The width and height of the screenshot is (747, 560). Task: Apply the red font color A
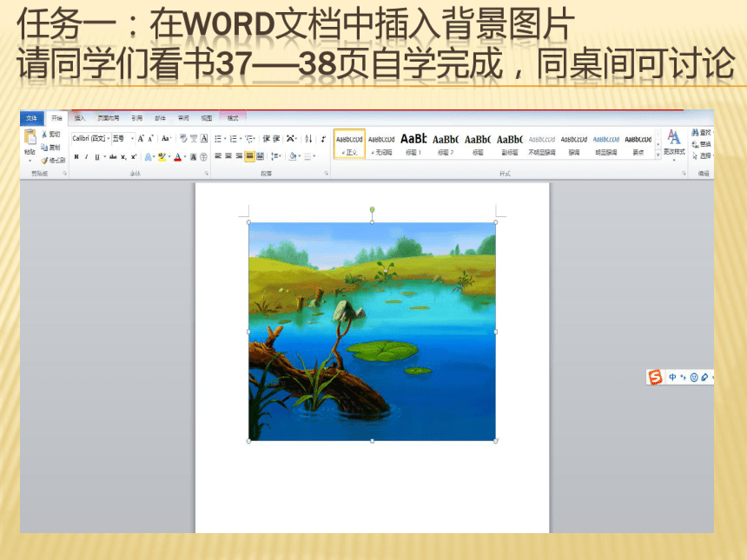click(x=178, y=156)
